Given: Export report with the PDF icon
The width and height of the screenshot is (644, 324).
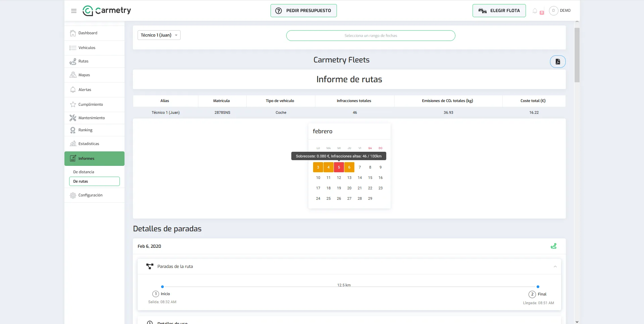Looking at the screenshot, I should click(558, 61).
